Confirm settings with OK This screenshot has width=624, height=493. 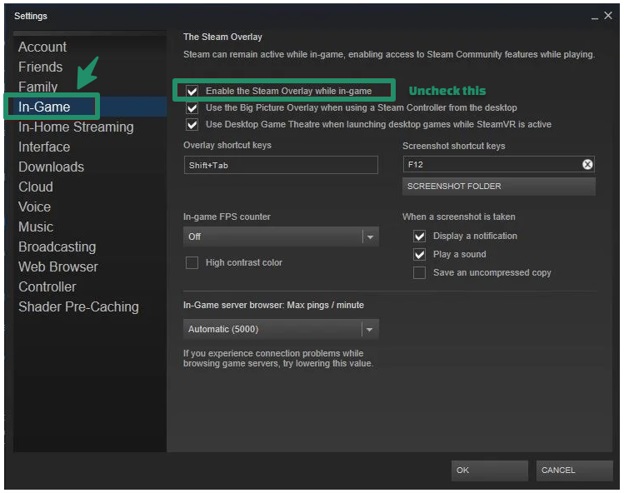pyautogui.click(x=489, y=470)
